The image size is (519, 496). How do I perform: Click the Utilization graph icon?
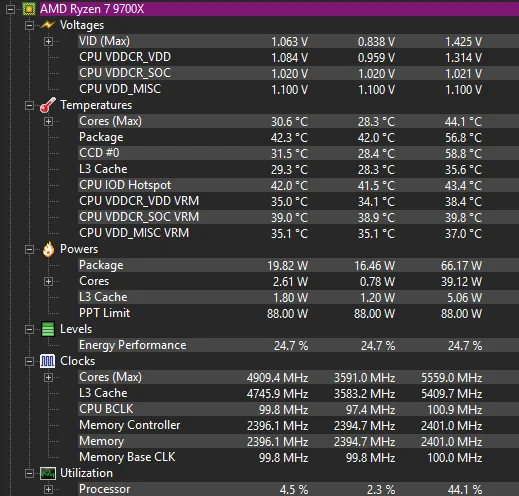[x=48, y=473]
